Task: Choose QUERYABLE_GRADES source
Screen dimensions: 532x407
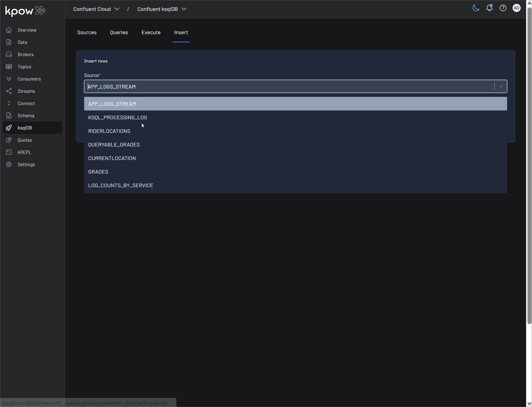Action: click(x=295, y=145)
